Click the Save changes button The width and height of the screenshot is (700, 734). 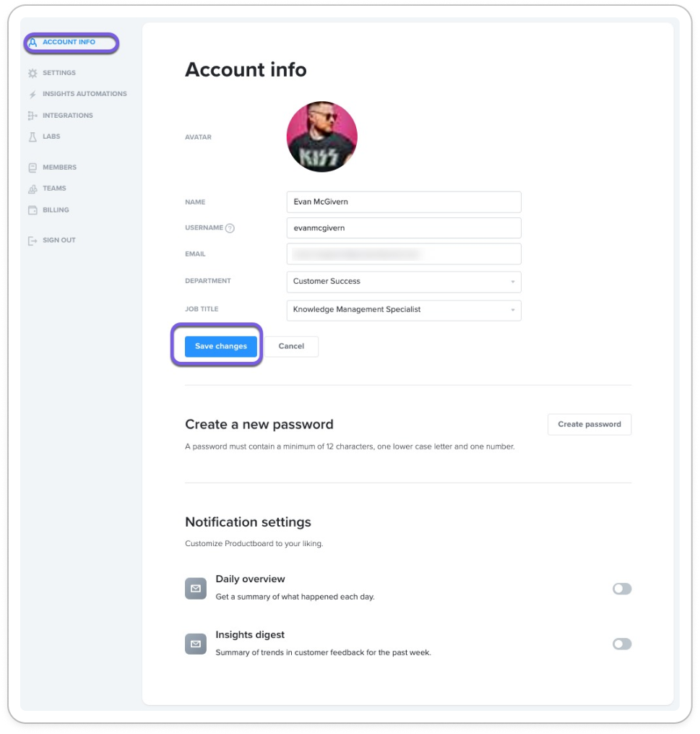pos(220,346)
